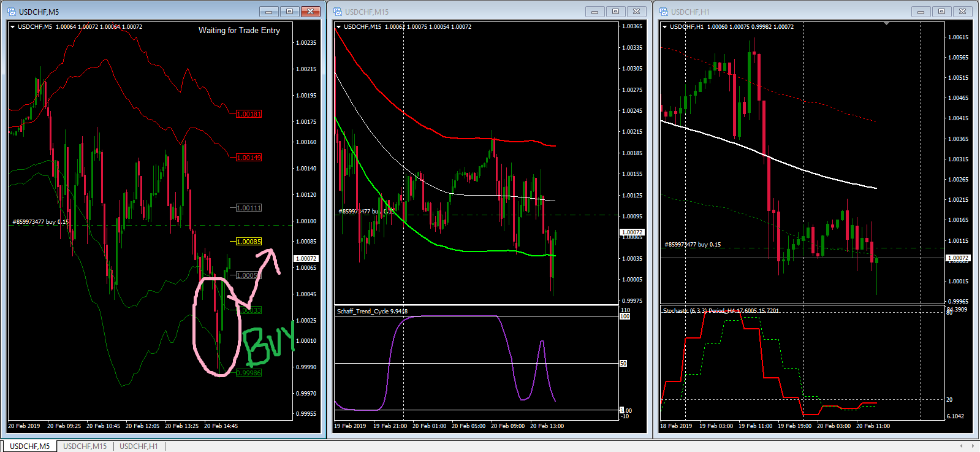Image resolution: width=980 pixels, height=452 pixels.
Task: Open the M15 chart one-click trading triangle
Action: (x=338, y=27)
